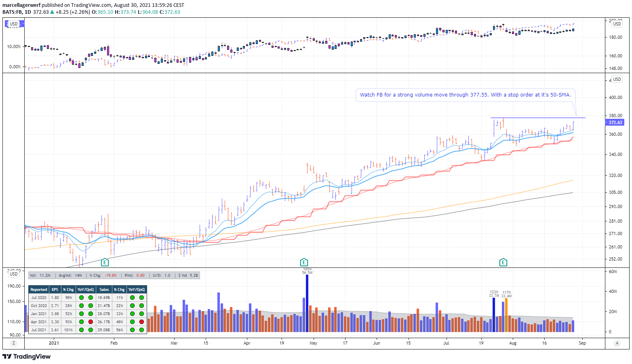The height and width of the screenshot is (364, 632).
Task: Select the Jan 2021 row date cell
Action: click(x=39, y=314)
